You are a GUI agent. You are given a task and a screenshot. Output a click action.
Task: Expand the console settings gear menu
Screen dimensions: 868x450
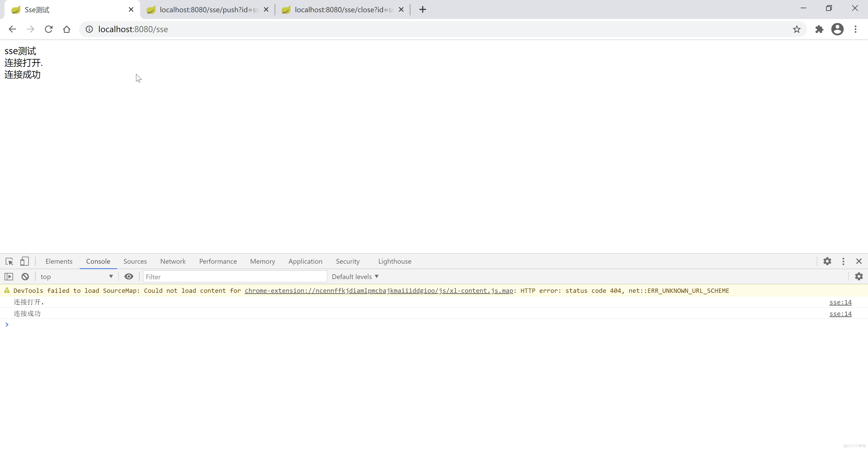(x=859, y=276)
